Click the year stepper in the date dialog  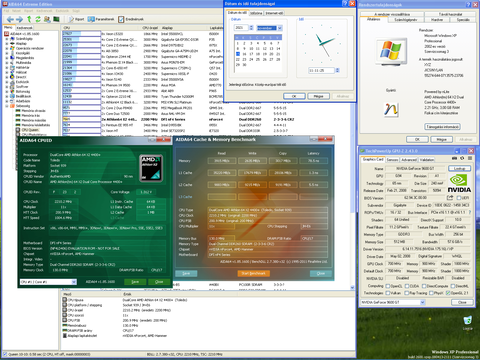[x=252, y=28]
